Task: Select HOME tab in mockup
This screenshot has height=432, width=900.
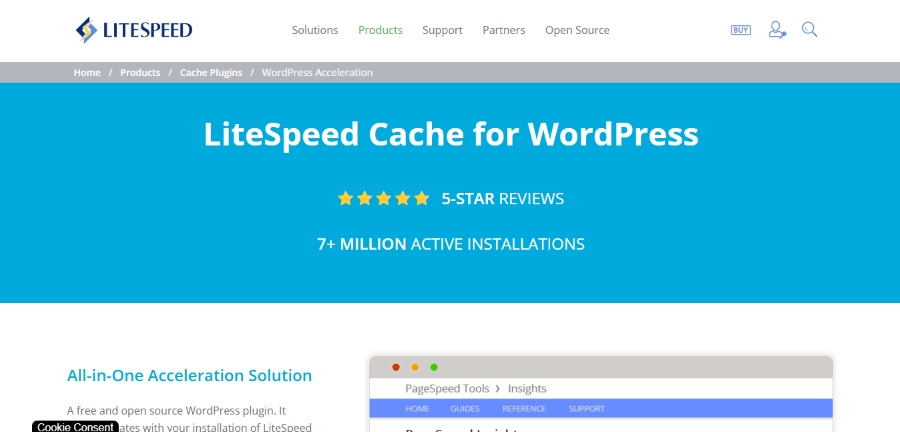Action: coord(417,409)
